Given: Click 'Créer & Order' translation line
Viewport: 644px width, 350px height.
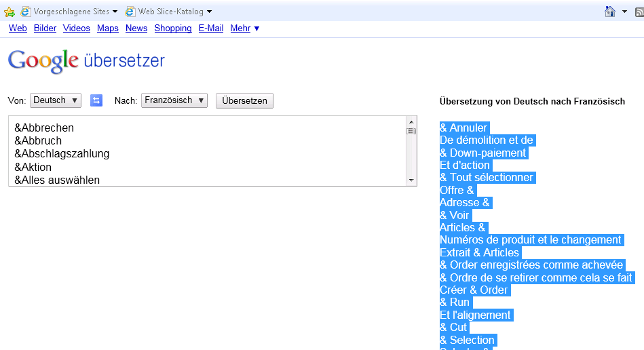Looking at the screenshot, I should tap(474, 290).
